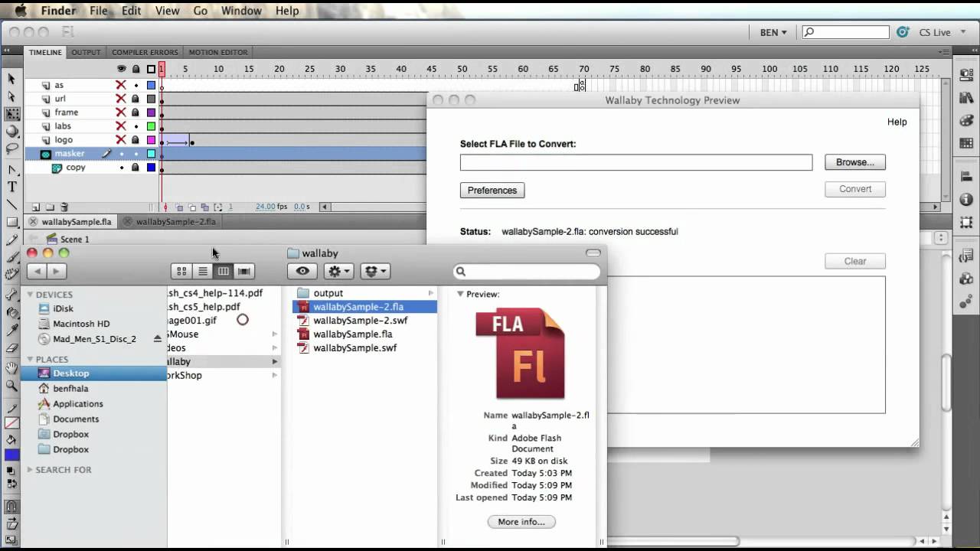
Task: Click the New Folder icon in timeline
Action: [x=50, y=207]
